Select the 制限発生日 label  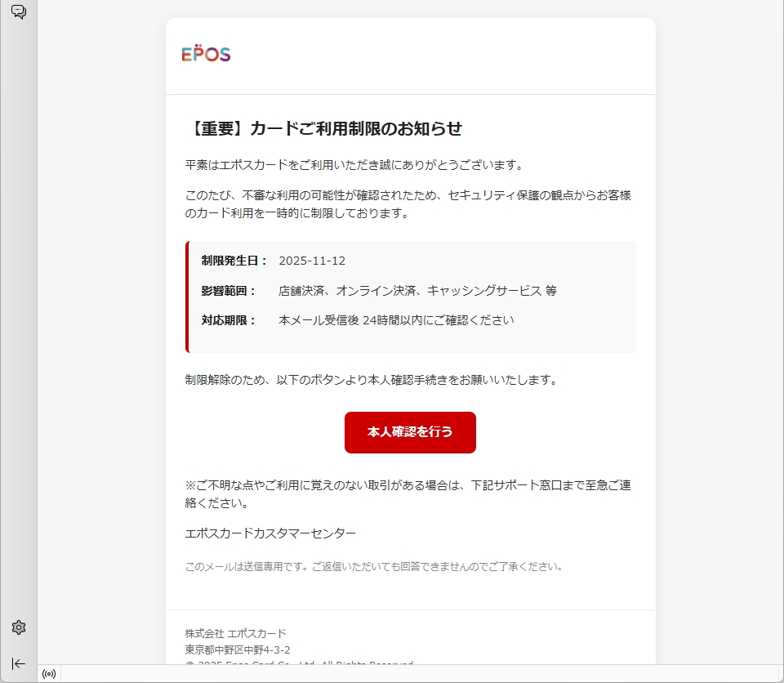click(x=234, y=261)
